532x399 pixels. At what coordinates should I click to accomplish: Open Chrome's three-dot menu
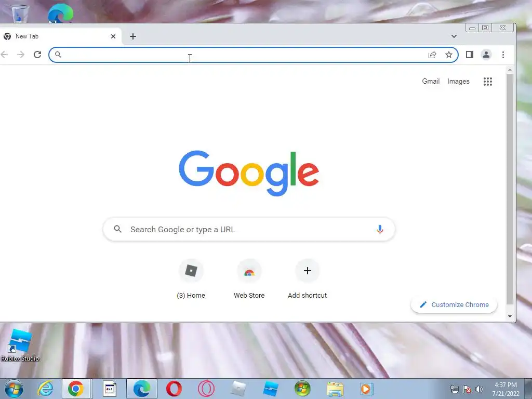click(x=503, y=55)
